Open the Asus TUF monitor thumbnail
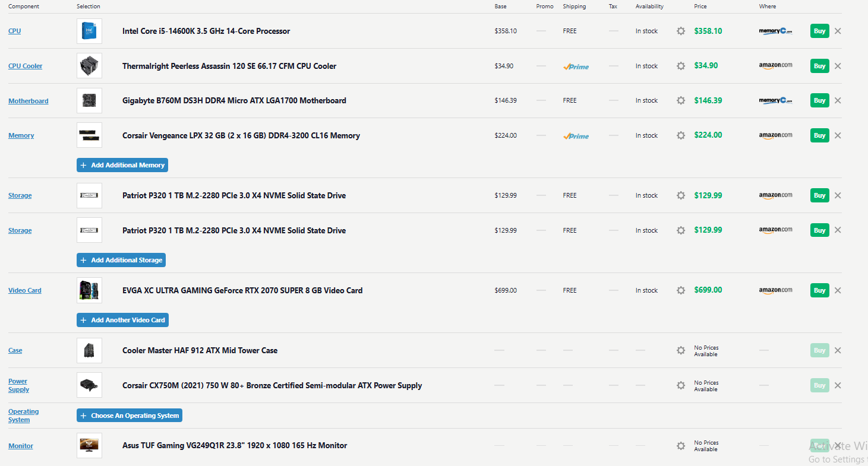Screen dimensions: 868x466 (x=89, y=446)
